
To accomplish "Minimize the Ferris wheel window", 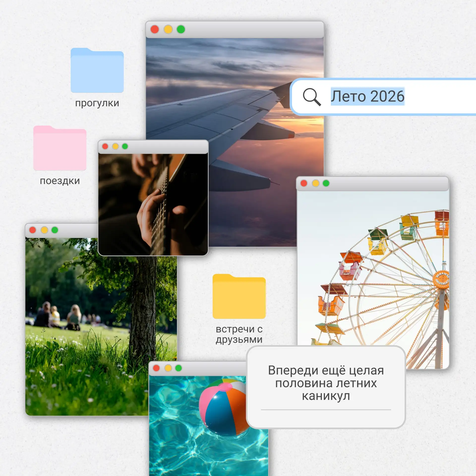I will click(x=316, y=183).
